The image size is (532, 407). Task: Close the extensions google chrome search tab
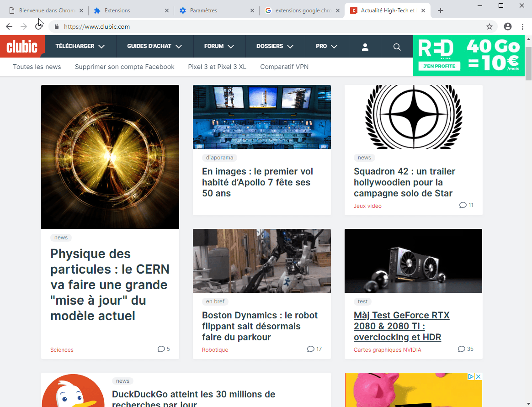click(338, 11)
